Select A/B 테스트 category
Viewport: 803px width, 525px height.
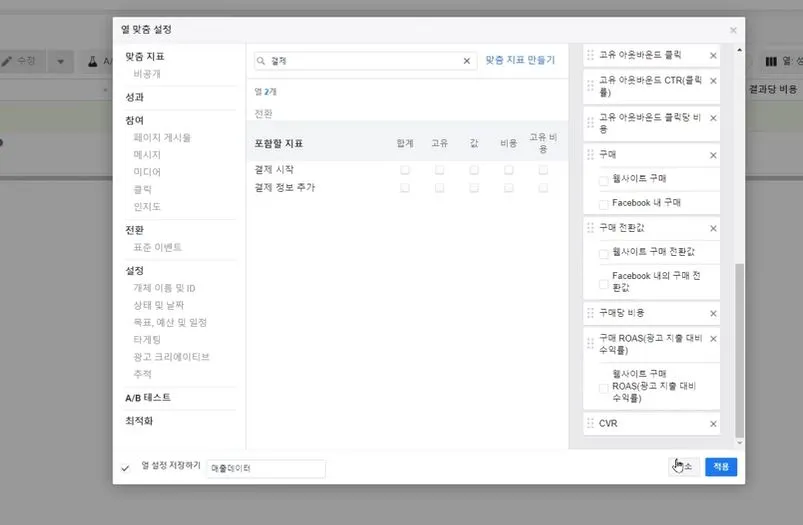(x=148, y=397)
